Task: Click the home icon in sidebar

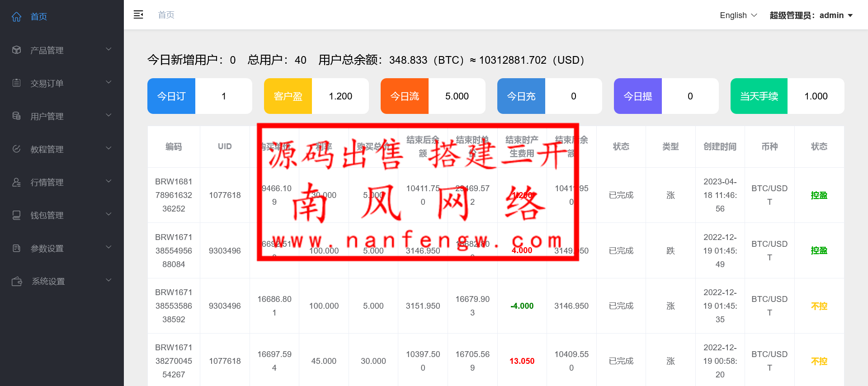Action: tap(17, 17)
